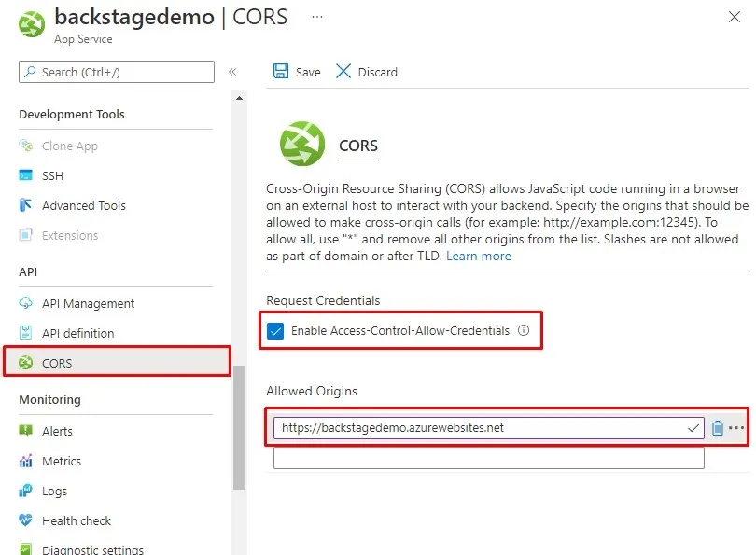This screenshot has height=555, width=756.
Task: Click the Save disk icon
Action: point(281,71)
